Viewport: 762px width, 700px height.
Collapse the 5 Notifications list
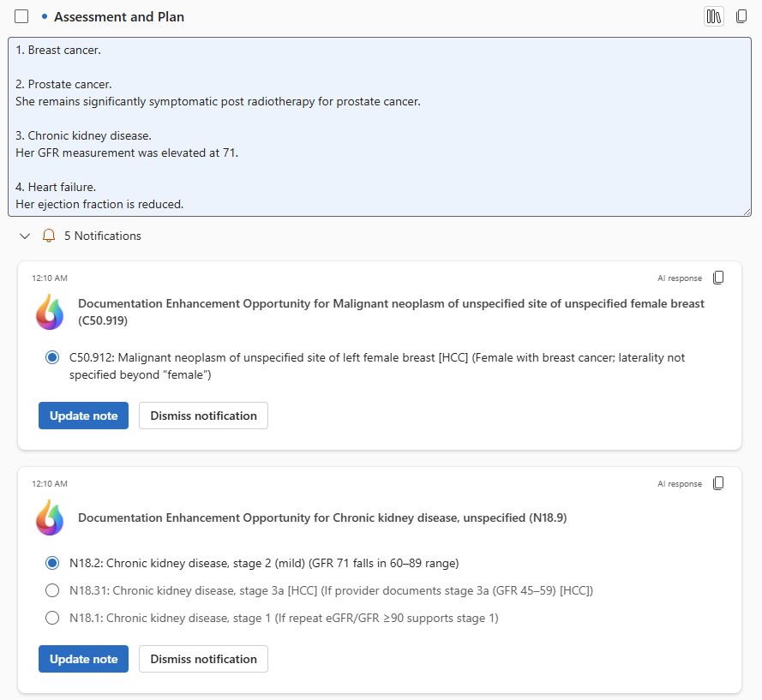[25, 236]
